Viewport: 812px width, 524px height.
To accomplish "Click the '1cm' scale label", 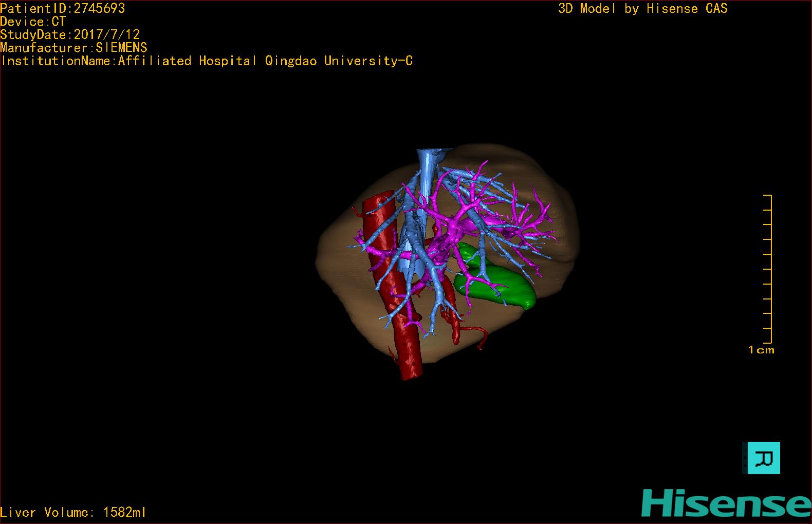I will pos(761,350).
